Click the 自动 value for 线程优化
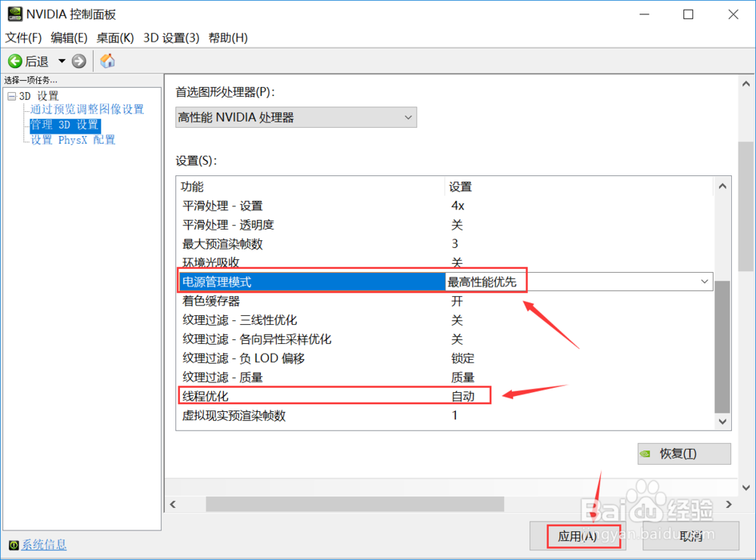This screenshot has width=756, height=560. pyautogui.click(x=463, y=396)
